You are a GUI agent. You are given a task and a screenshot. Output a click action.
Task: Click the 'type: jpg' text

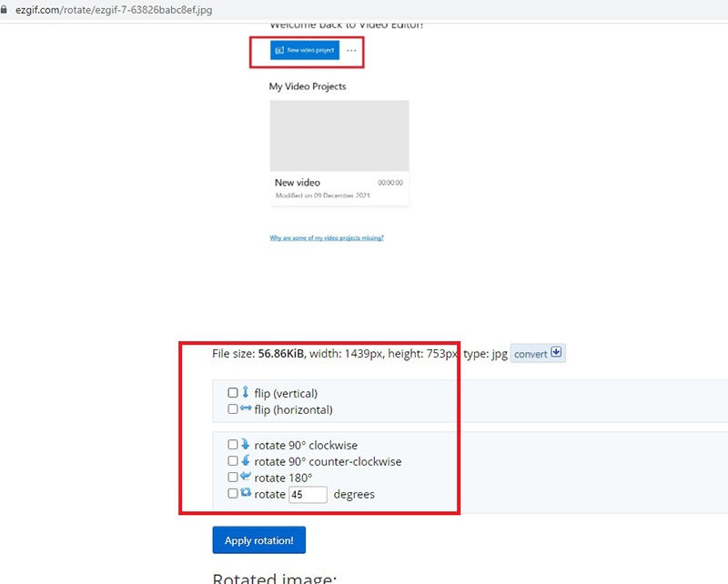click(x=485, y=354)
